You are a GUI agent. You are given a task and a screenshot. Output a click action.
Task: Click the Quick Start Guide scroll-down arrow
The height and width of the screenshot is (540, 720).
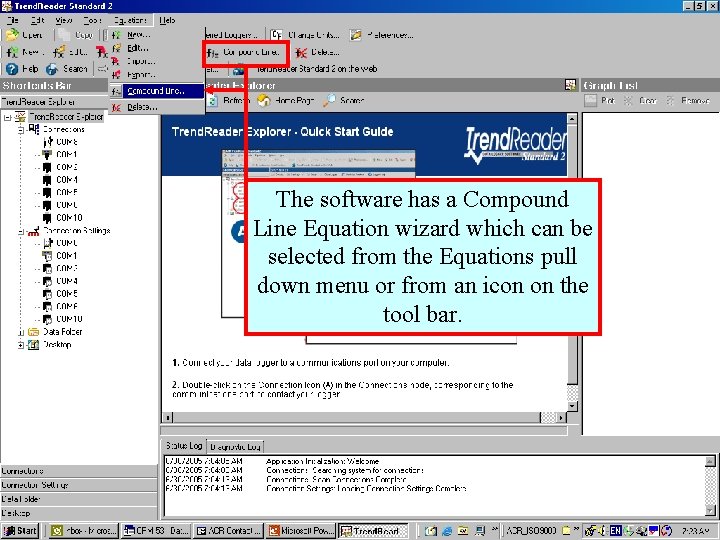[572, 406]
